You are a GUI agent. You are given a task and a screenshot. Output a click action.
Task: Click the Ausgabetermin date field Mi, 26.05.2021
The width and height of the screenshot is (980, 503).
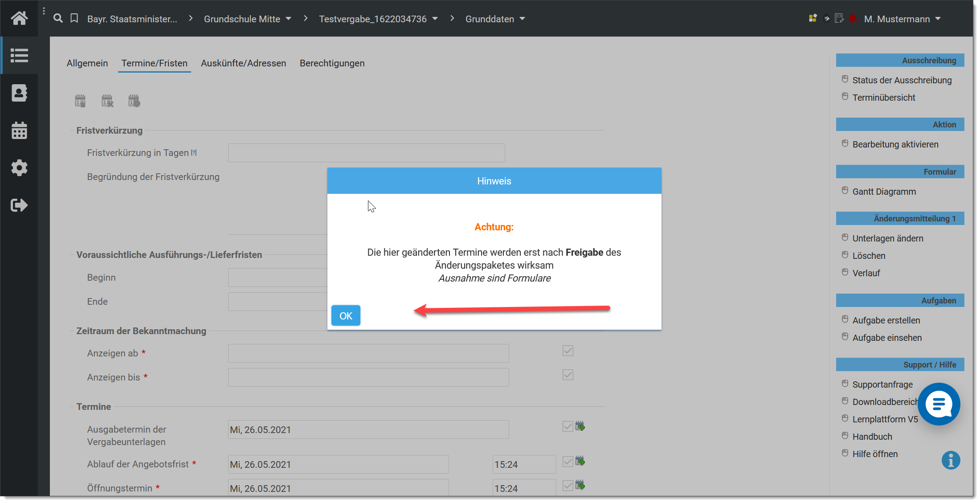pyautogui.click(x=368, y=429)
